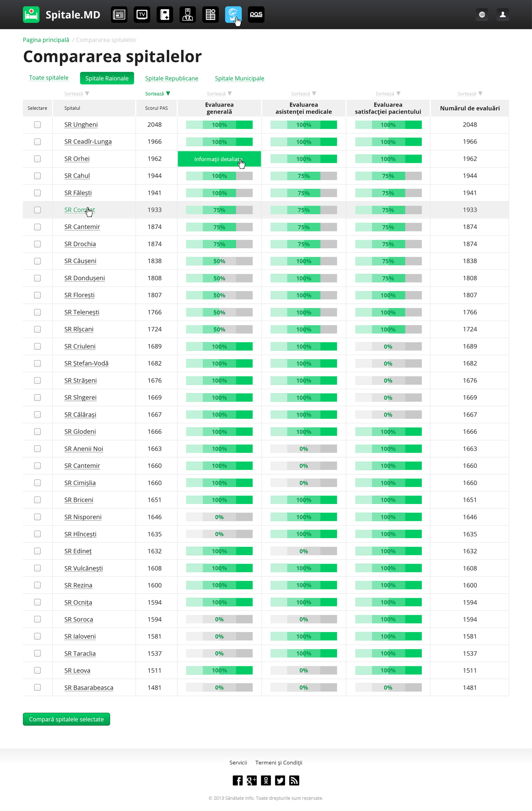
Task: Click the Compară spitalele selectate button
Action: click(x=66, y=719)
